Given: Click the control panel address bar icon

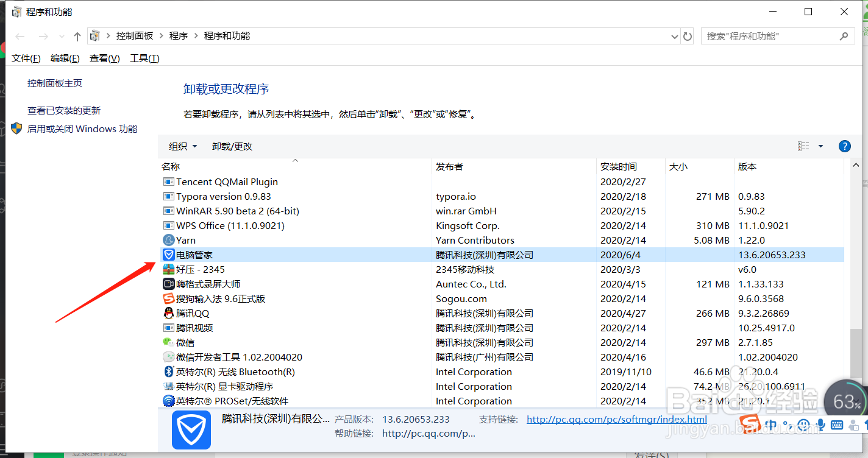Looking at the screenshot, I should click(x=94, y=37).
